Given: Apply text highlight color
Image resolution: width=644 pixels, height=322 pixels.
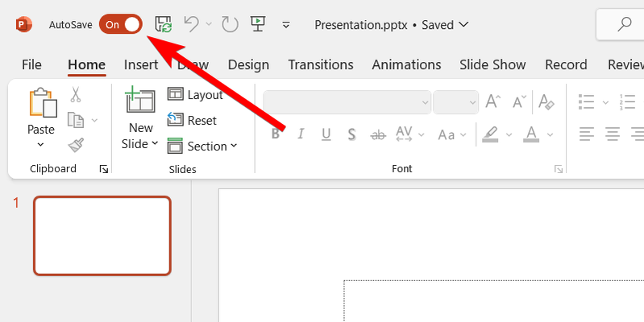Looking at the screenshot, I should click(x=490, y=134).
